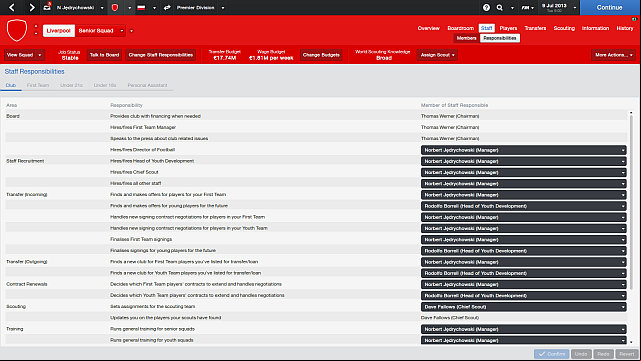Expand the N Jedrychowski manager dropdown arrow
641x361 pixels.
(x=102, y=8)
